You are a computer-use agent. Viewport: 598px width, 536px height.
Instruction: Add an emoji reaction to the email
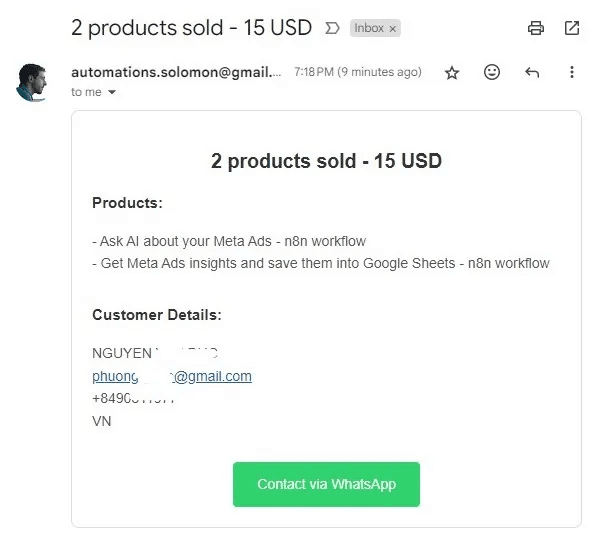[492, 72]
